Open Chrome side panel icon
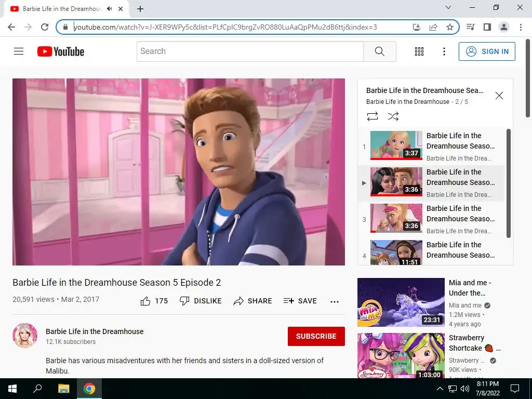Screen dimensions: 532x399 coord(487,27)
